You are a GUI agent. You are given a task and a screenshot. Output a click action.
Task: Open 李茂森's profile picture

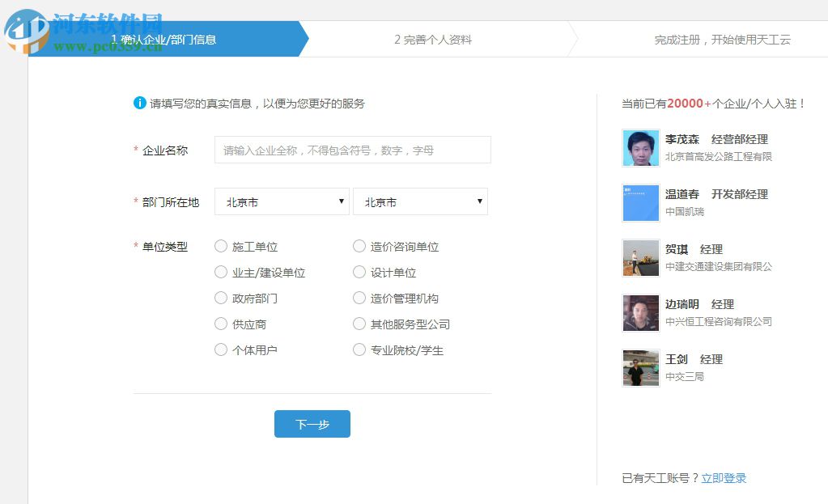640,148
